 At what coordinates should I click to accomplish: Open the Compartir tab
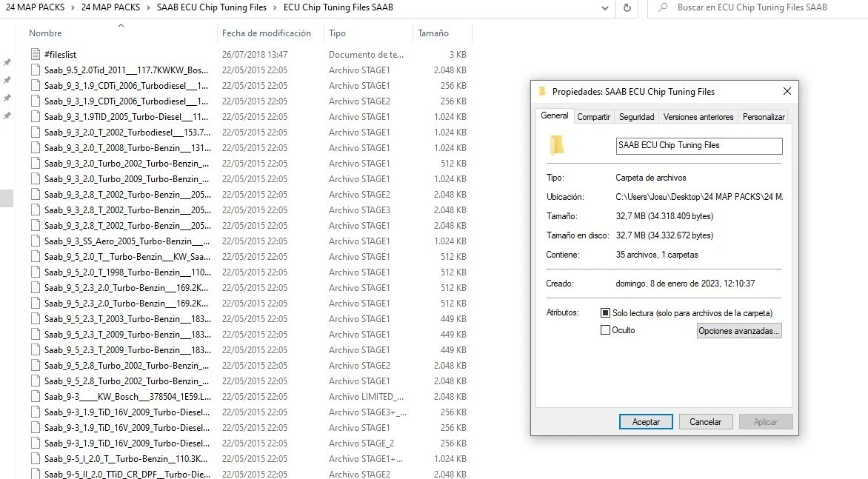pyautogui.click(x=593, y=117)
